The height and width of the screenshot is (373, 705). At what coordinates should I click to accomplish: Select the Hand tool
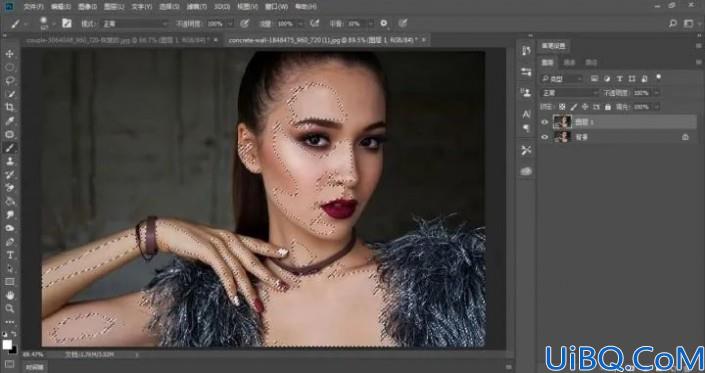(x=9, y=295)
